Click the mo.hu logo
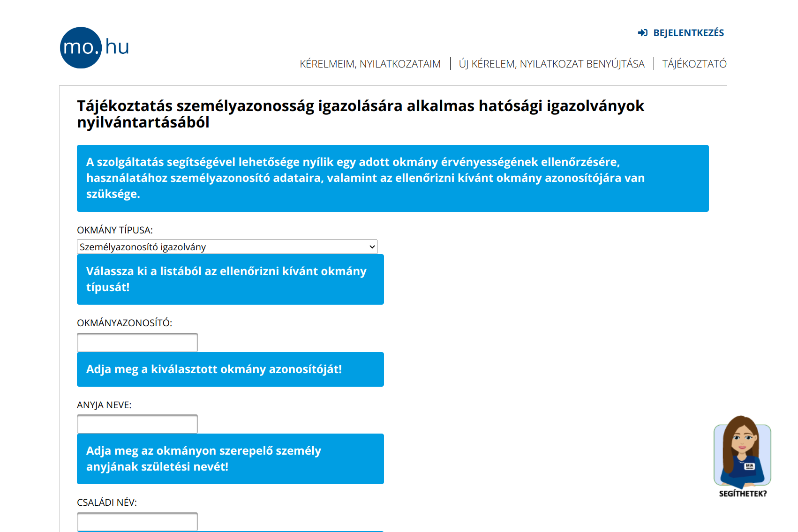Image resolution: width=798 pixels, height=532 pixels. (93, 47)
